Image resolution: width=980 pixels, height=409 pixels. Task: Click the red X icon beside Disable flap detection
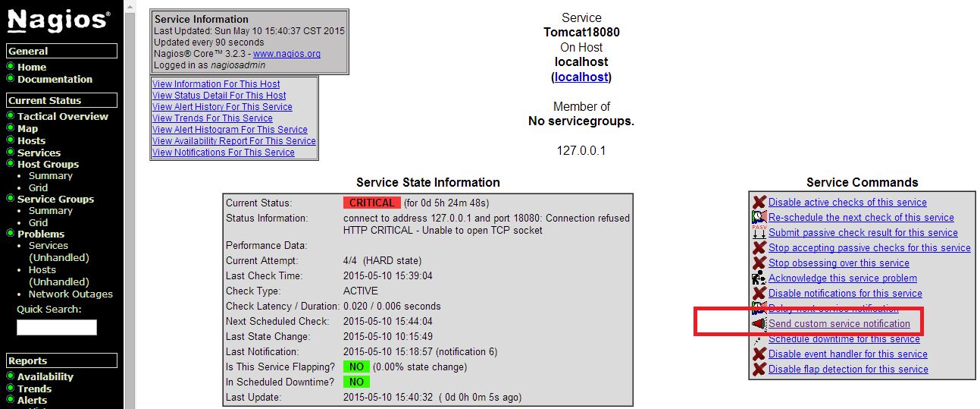tap(759, 370)
